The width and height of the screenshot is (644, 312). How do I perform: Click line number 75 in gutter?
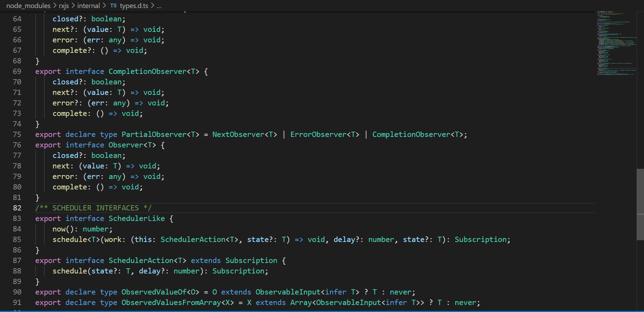pyautogui.click(x=17, y=134)
